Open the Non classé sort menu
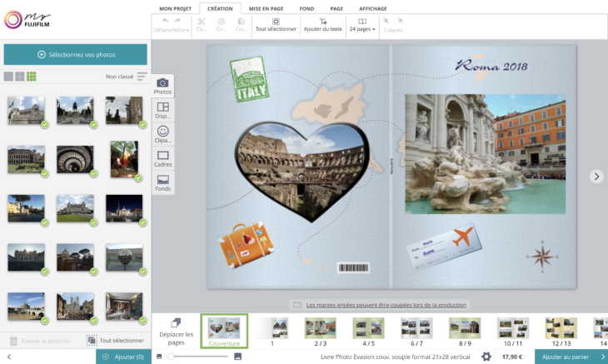The width and height of the screenshot is (608, 364). coord(126,77)
